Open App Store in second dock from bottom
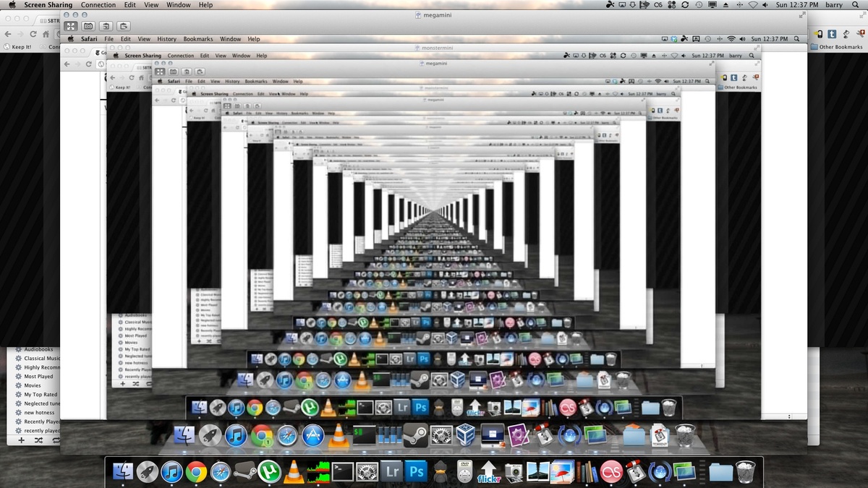Image resolution: width=868 pixels, height=488 pixels. (312, 436)
